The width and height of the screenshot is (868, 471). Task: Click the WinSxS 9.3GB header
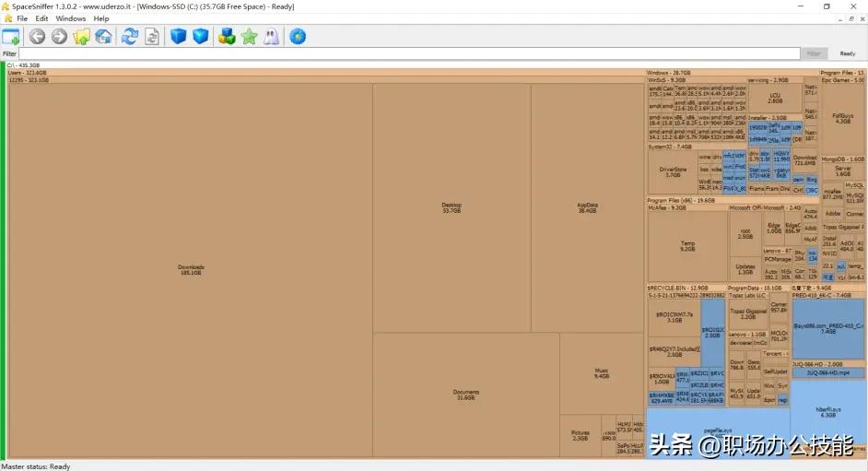pos(697,80)
